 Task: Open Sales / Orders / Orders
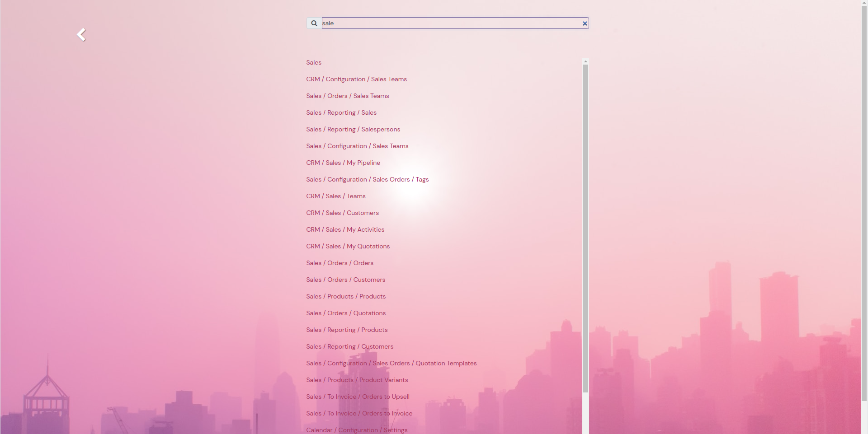340,263
